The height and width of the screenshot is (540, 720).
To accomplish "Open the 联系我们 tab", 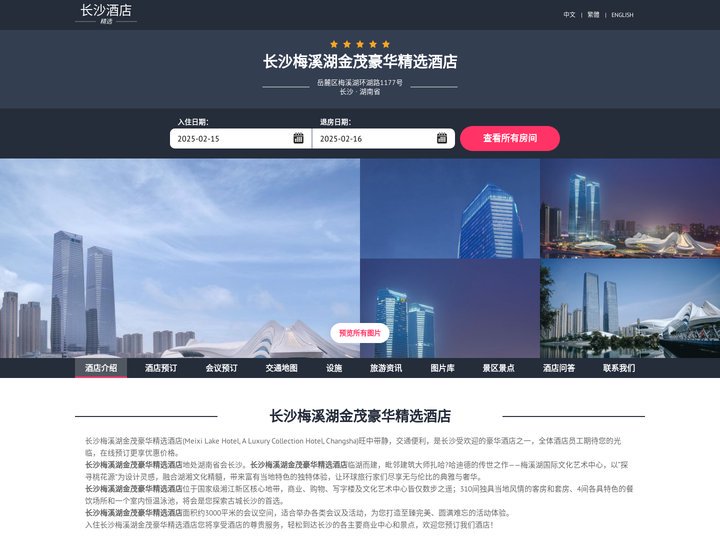I will (619, 368).
